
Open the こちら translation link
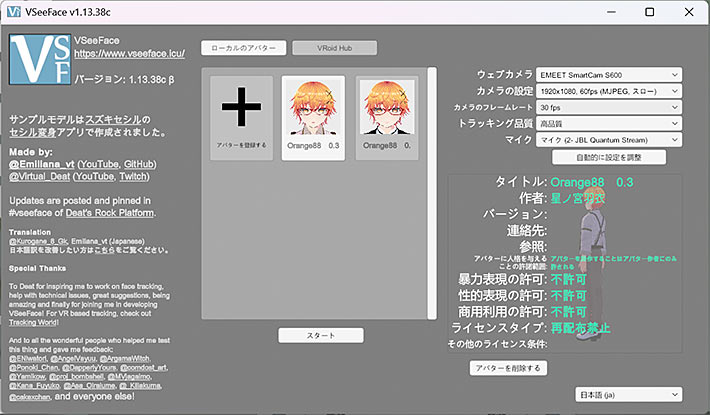pyautogui.click(x=104, y=250)
